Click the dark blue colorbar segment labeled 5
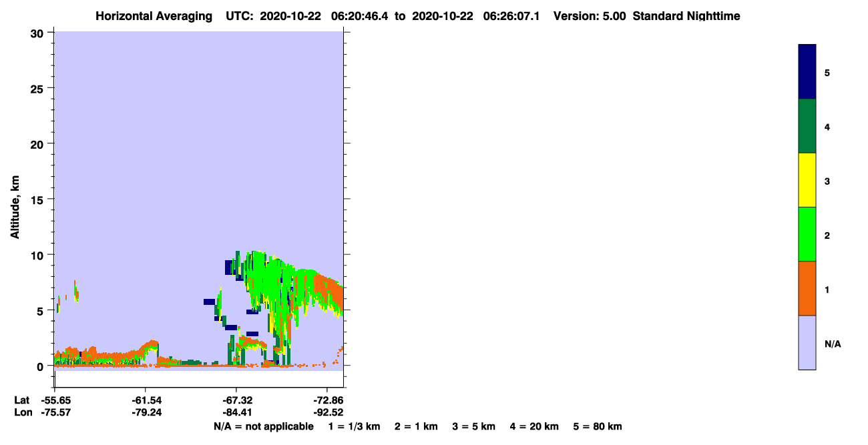The height and width of the screenshot is (445, 868). [807, 72]
